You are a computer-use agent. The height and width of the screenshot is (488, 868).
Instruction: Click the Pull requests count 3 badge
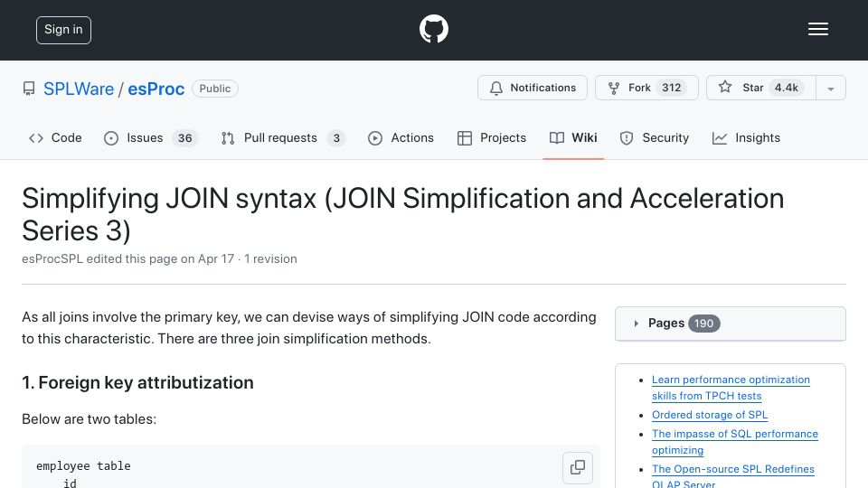[336, 138]
